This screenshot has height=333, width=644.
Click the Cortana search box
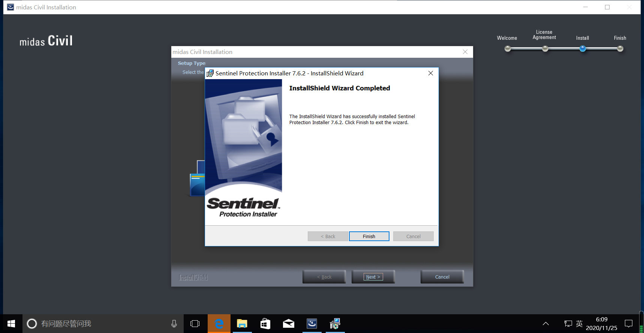[103, 324]
